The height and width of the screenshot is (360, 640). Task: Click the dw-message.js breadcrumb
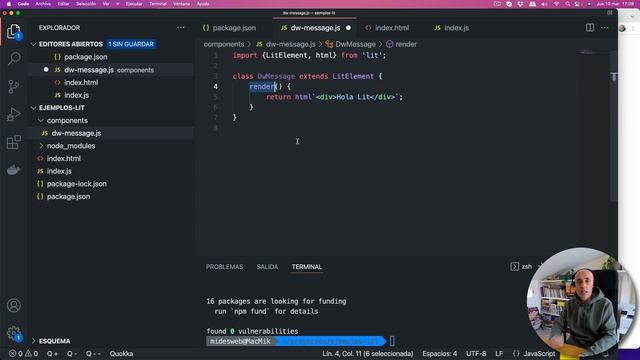click(x=290, y=44)
